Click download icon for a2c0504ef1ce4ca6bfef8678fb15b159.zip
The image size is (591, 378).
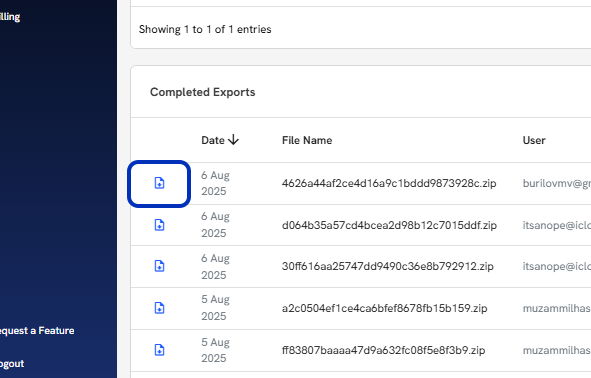pyautogui.click(x=159, y=308)
